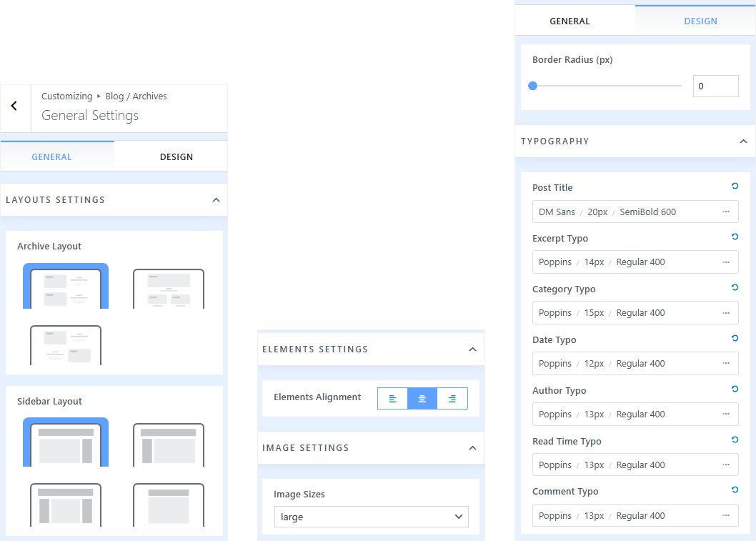Select the first Archive Layout thumbnail
This screenshot has width=756, height=541.
click(x=66, y=287)
